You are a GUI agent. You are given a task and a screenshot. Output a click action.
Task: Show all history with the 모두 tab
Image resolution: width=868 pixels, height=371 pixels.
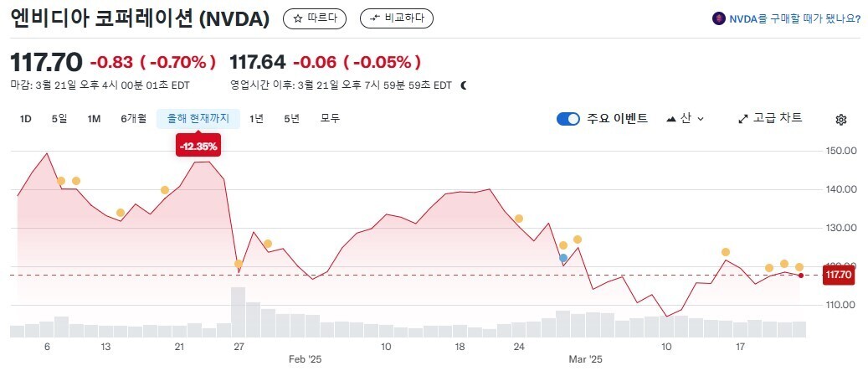pos(330,119)
